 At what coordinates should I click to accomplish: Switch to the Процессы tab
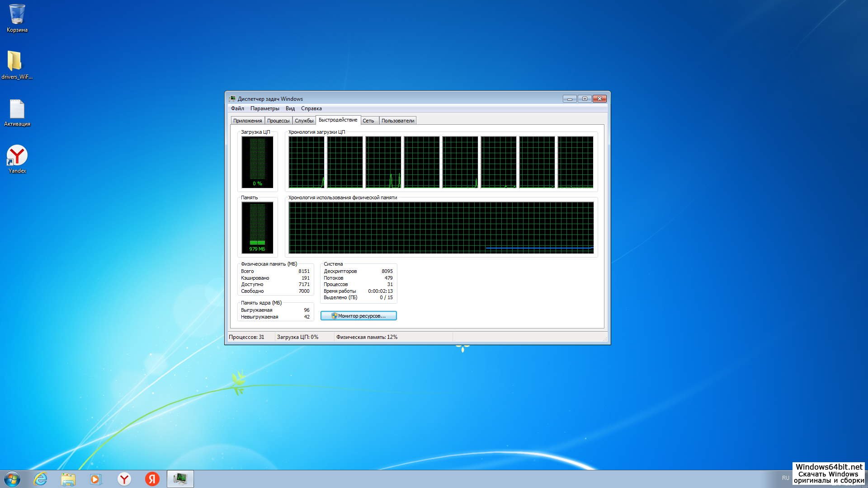tap(278, 121)
